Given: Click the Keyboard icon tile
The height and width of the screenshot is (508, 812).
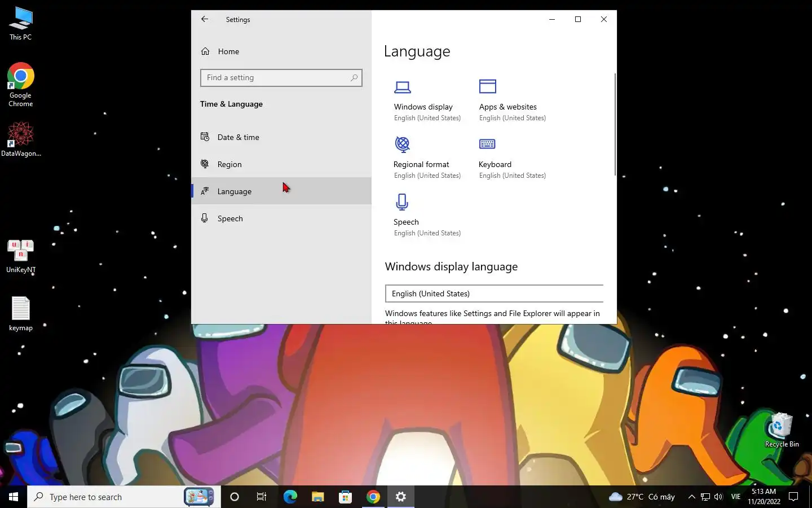Looking at the screenshot, I should coord(487,144).
